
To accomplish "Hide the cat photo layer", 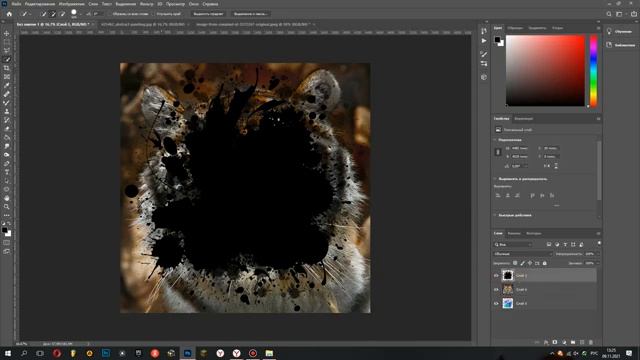I will pyautogui.click(x=496, y=289).
